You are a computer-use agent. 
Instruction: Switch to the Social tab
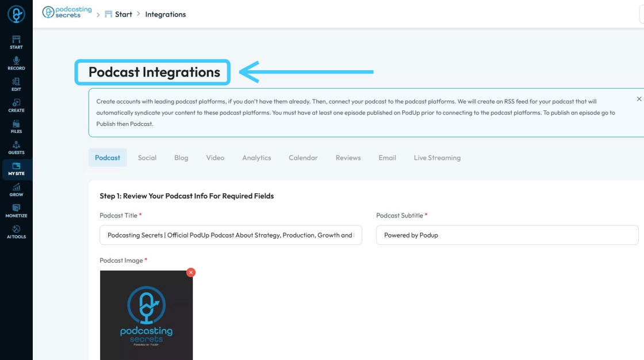coord(147,158)
